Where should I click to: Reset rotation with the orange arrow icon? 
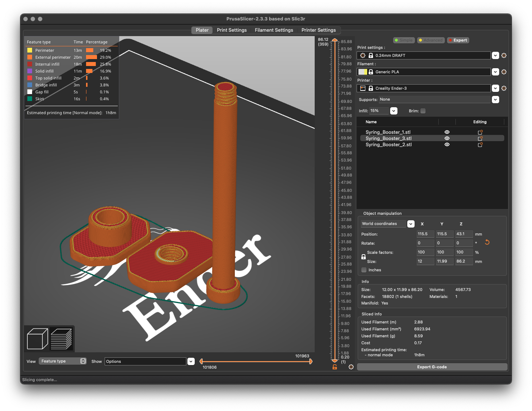(x=487, y=242)
